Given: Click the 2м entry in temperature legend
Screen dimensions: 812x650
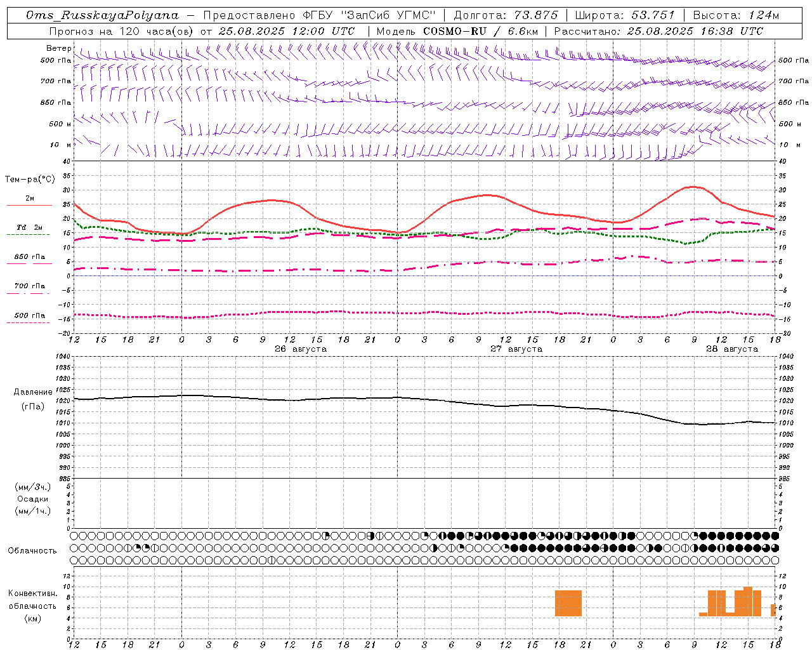Looking at the screenshot, I should (x=30, y=199).
